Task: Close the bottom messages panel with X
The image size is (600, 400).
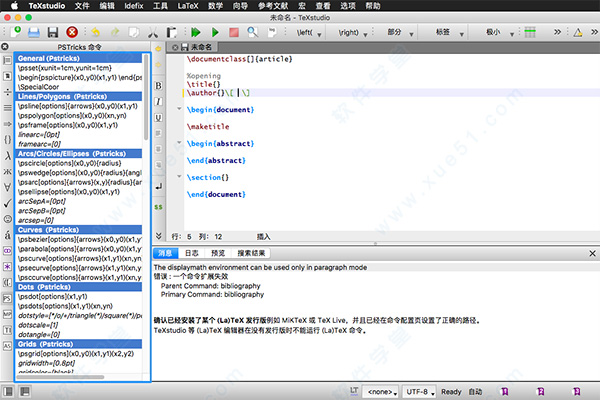Action: point(592,253)
